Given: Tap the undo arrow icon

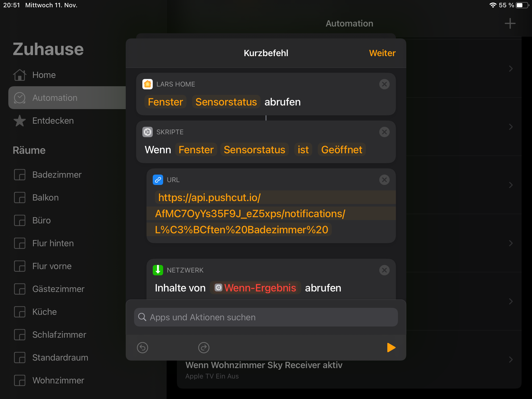Looking at the screenshot, I should 143,348.
